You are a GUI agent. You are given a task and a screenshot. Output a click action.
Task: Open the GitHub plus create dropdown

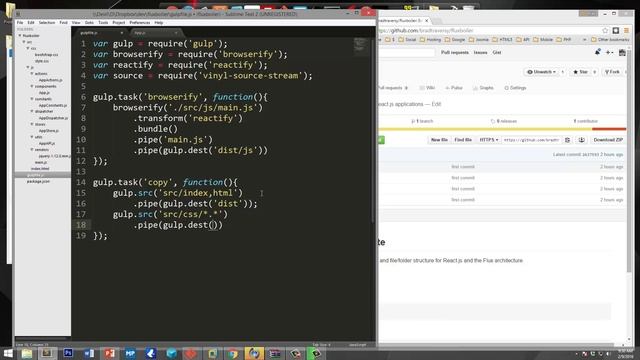(x=609, y=52)
